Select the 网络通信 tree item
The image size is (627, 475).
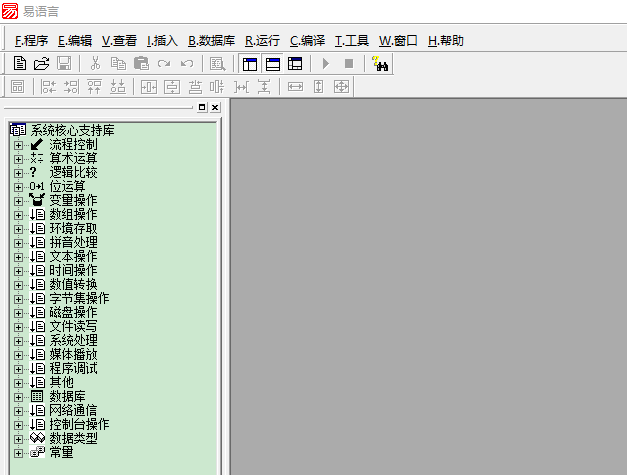coord(73,410)
